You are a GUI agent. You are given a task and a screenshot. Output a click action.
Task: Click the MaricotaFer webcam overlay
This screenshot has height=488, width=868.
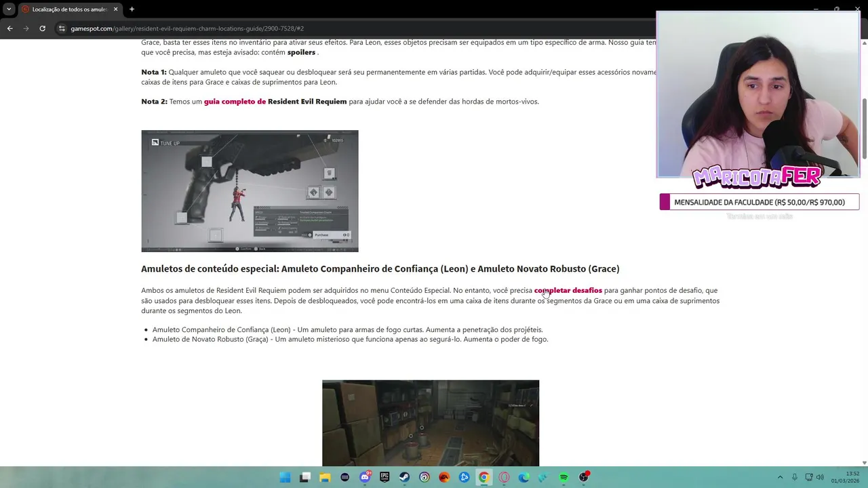point(758,95)
